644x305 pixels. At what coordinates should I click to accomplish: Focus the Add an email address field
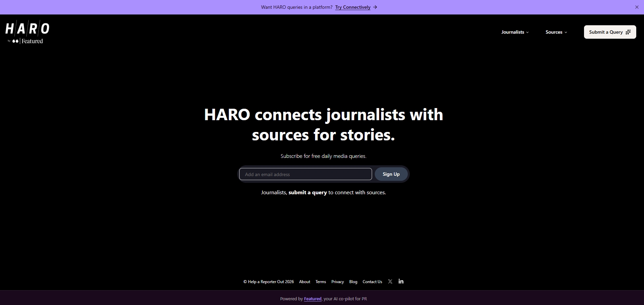click(x=306, y=174)
